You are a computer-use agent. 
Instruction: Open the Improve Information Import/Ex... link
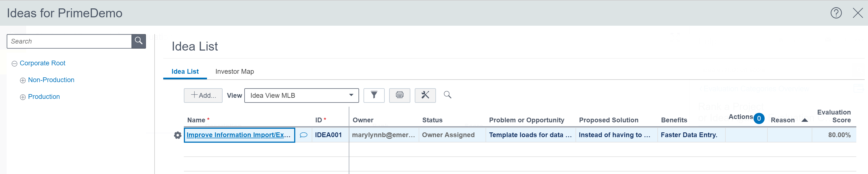(x=238, y=135)
